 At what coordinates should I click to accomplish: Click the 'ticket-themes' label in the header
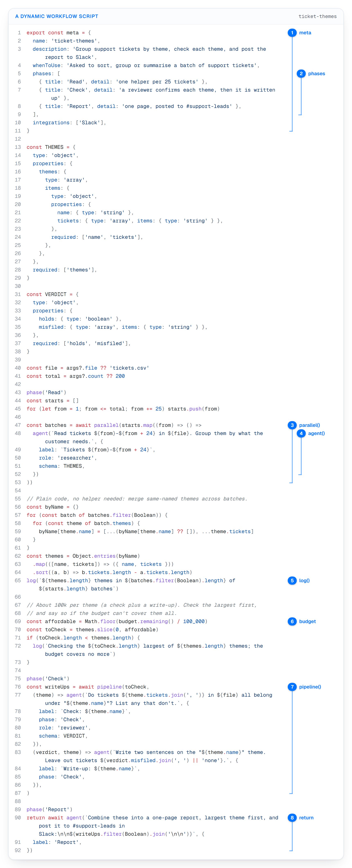[x=318, y=16]
